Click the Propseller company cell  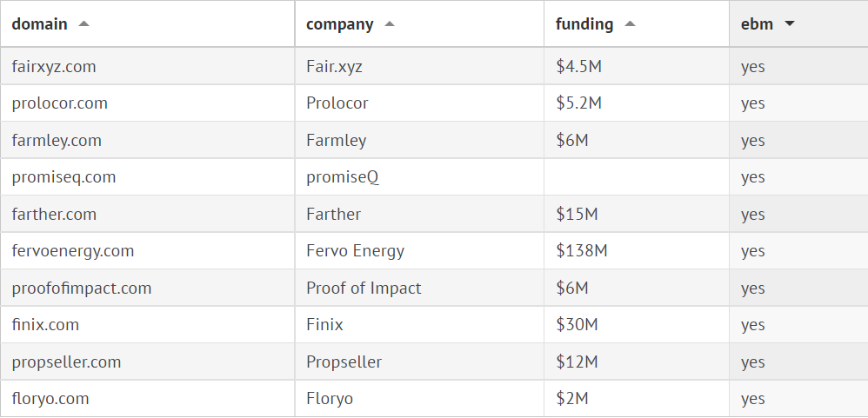(344, 362)
